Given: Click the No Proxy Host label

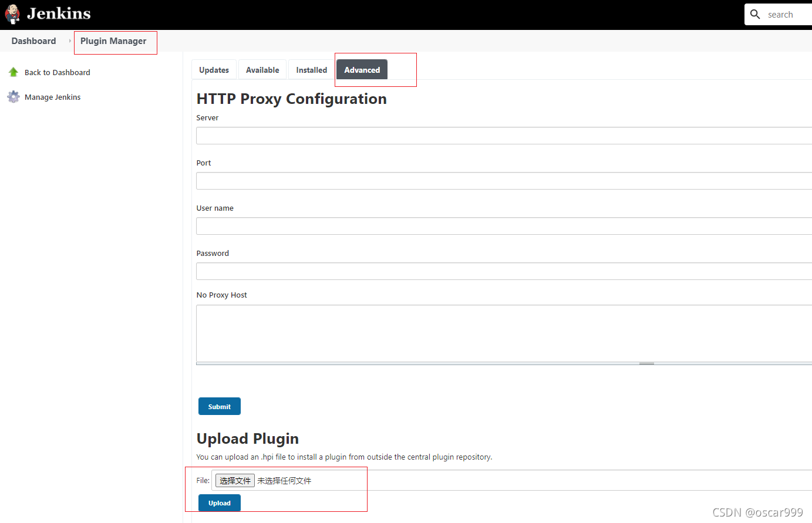Looking at the screenshot, I should coord(221,295).
